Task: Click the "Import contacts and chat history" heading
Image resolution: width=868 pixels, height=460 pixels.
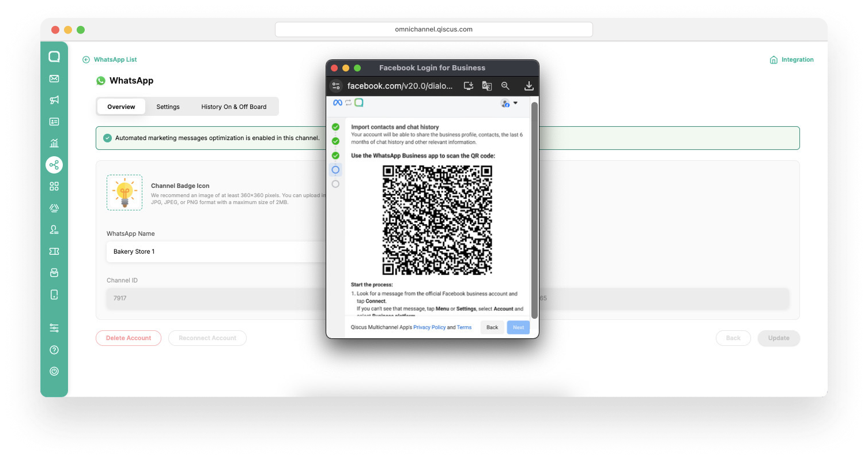Action: (x=395, y=127)
